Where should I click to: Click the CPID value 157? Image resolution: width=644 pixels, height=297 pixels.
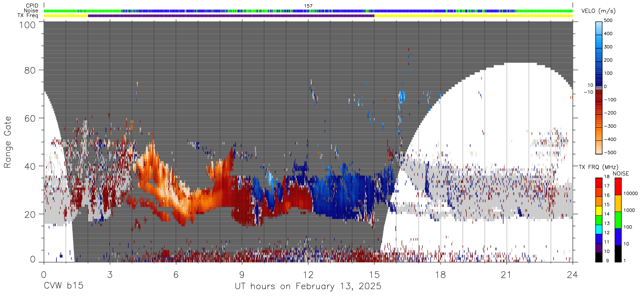pos(308,6)
